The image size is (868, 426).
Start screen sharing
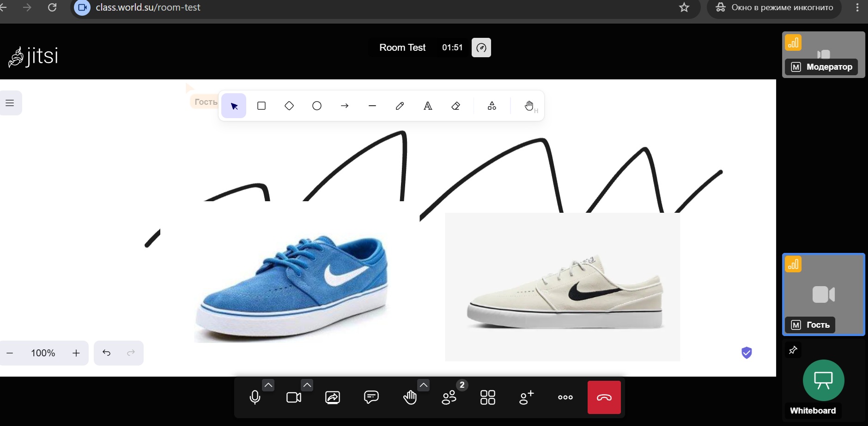click(333, 397)
